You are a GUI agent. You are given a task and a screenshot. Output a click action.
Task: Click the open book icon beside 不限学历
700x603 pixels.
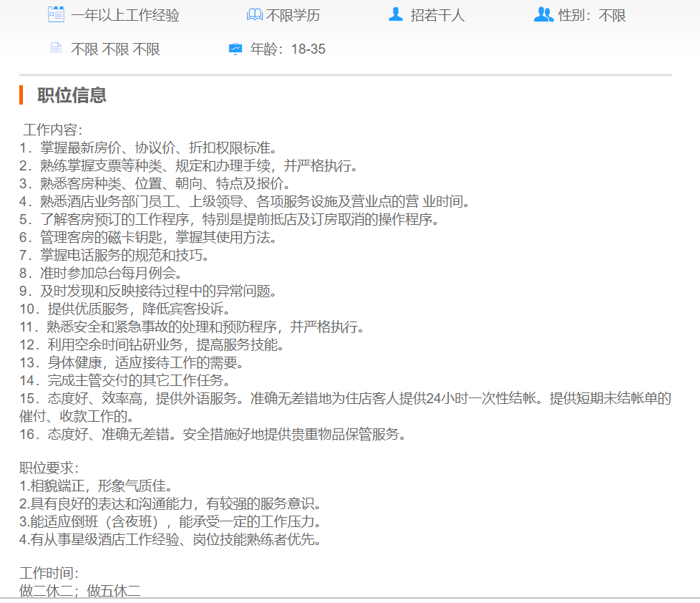click(x=254, y=14)
